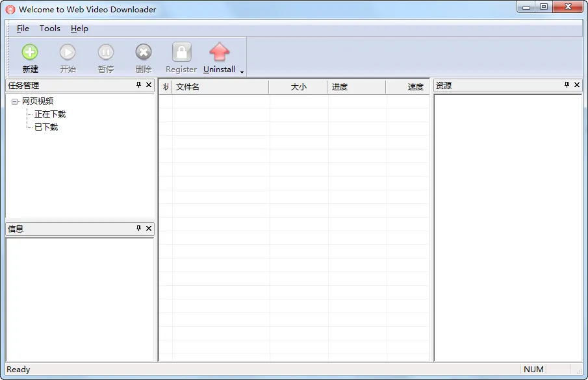588x380 pixels.
Task: Sort by 文件名 column header
Action: [x=220, y=87]
